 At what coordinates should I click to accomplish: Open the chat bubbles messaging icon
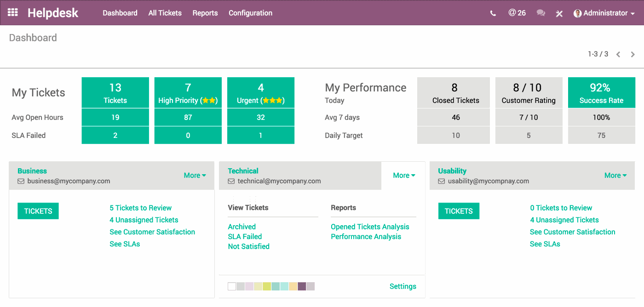(x=540, y=13)
